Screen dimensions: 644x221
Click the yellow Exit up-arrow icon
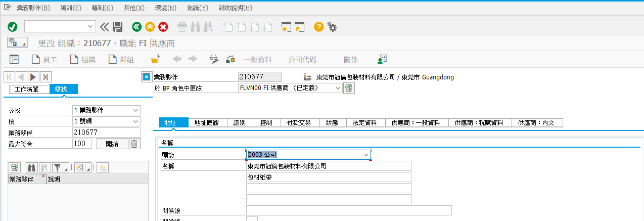pos(150,27)
